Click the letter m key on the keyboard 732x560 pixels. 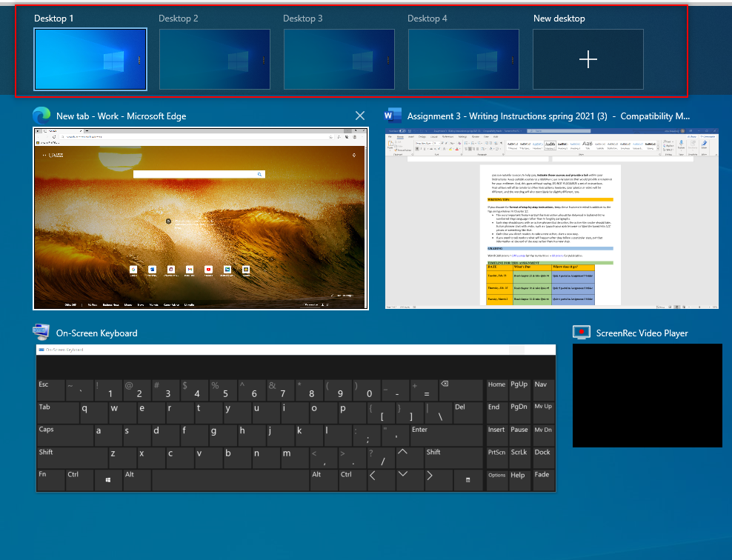click(x=295, y=458)
